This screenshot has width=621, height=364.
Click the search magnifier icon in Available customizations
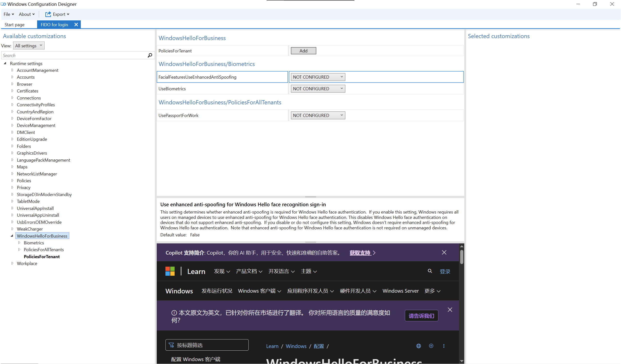(x=150, y=55)
